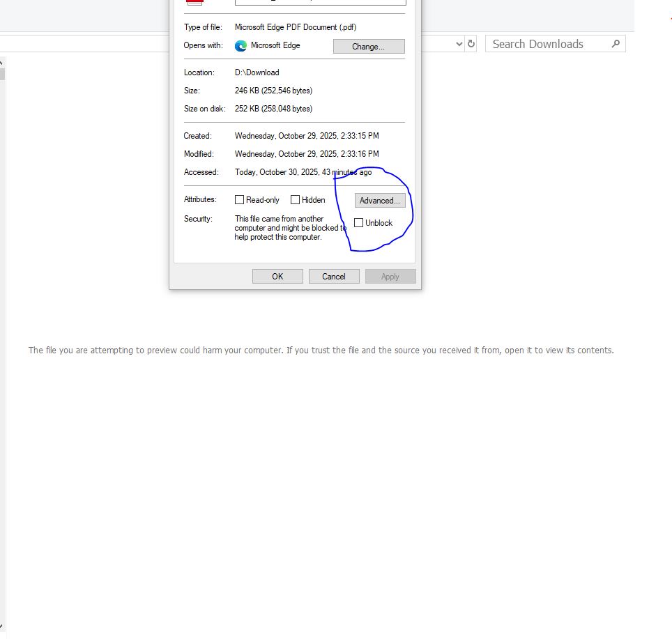The image size is (672, 639).
Task: Click the file name field in Properties
Action: [321, 2]
